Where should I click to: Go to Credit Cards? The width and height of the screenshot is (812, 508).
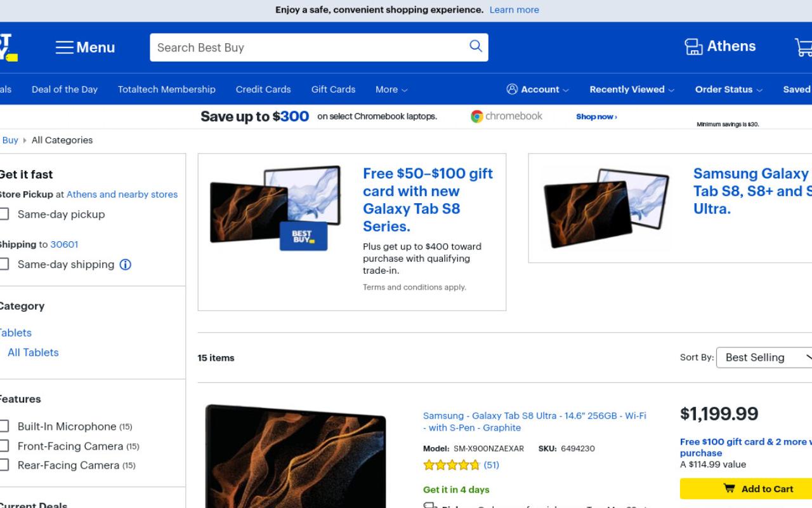pos(263,90)
